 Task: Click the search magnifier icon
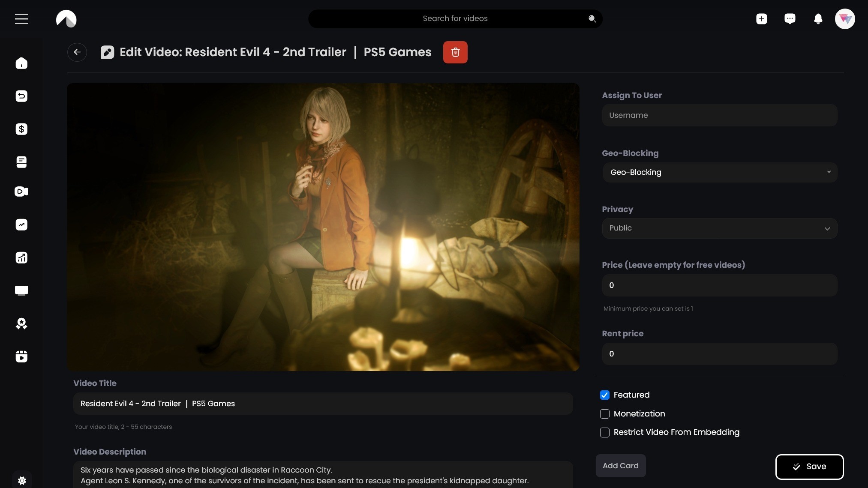592,19
